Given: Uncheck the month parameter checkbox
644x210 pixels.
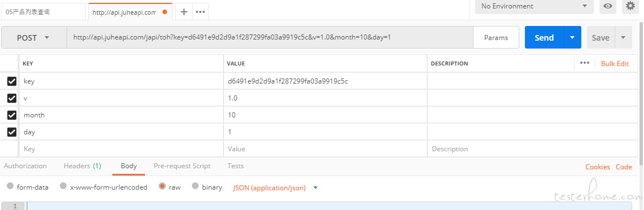Looking at the screenshot, I should [x=12, y=115].
